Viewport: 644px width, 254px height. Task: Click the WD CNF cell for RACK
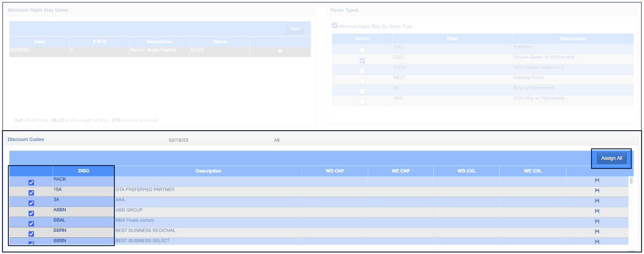(x=334, y=181)
